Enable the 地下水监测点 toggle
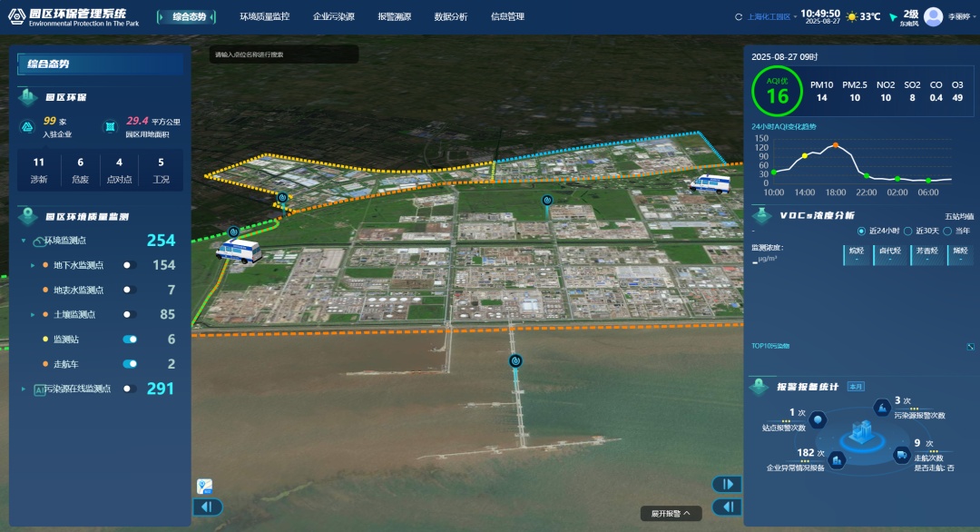 tap(130, 265)
